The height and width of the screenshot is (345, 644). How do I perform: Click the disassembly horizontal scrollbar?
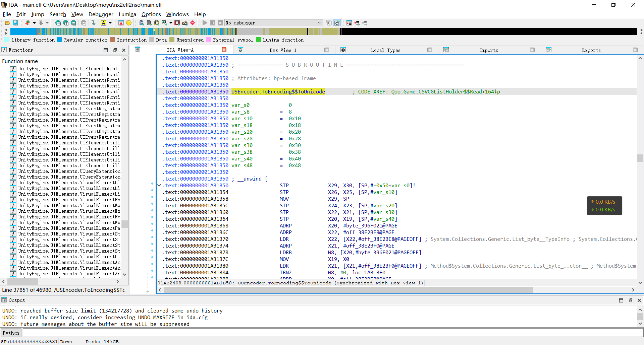[348, 290]
